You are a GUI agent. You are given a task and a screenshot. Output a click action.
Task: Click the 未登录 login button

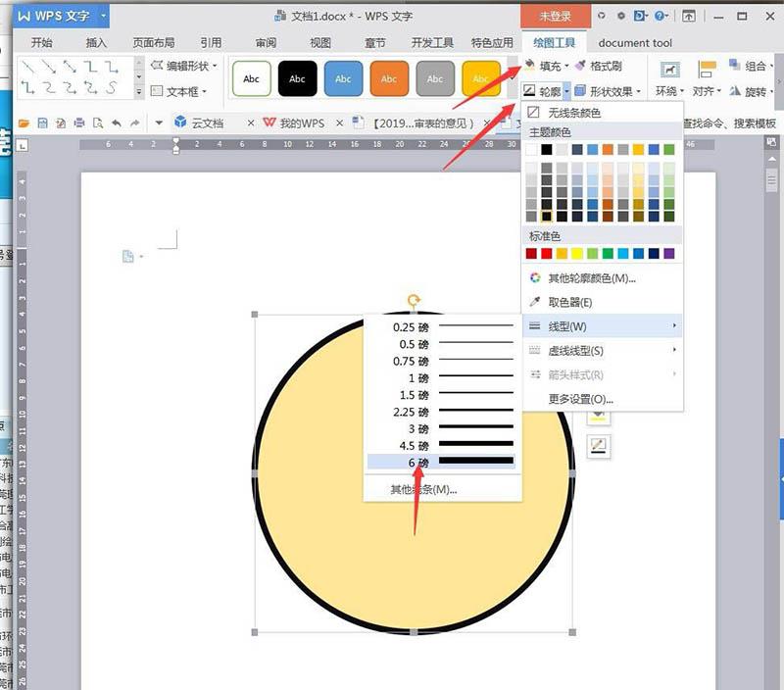point(554,17)
